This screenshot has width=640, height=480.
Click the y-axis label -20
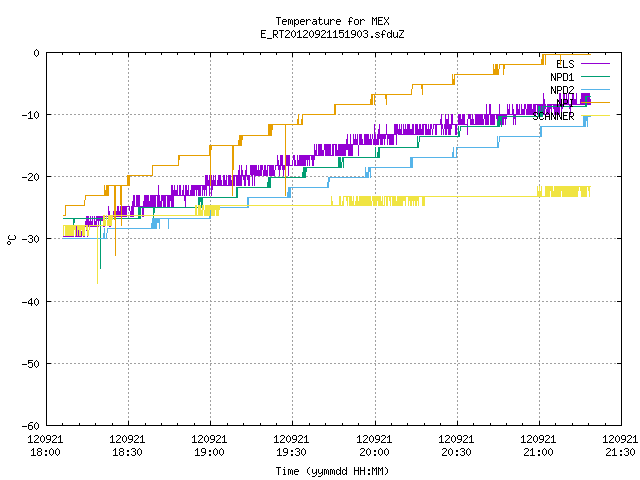(31, 177)
